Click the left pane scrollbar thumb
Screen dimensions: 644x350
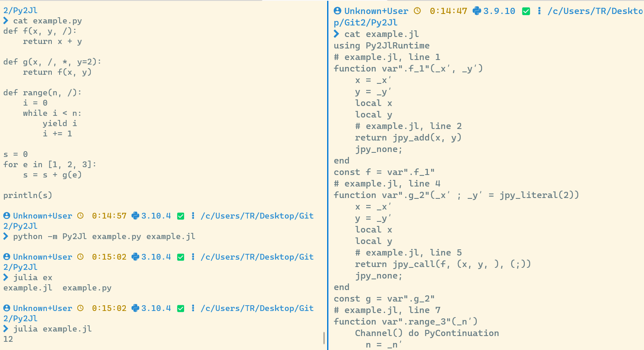click(x=324, y=338)
